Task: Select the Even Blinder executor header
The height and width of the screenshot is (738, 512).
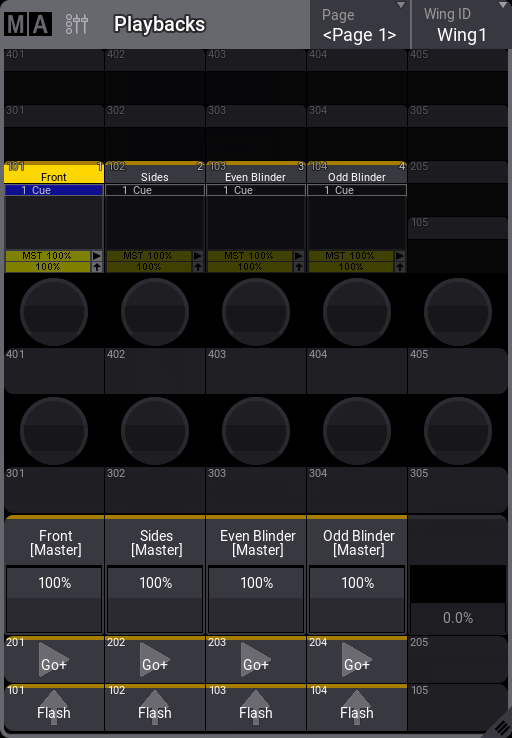Action: point(256,172)
